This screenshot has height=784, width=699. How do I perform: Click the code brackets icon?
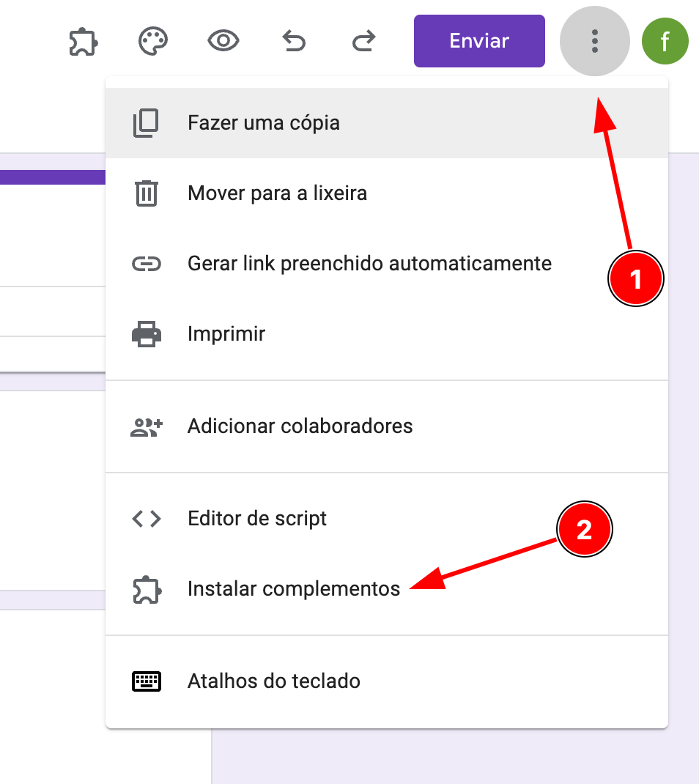point(147,519)
